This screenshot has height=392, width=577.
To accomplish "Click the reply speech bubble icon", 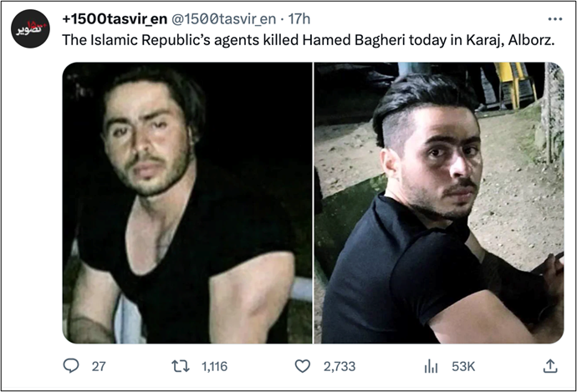I will click(x=71, y=366).
